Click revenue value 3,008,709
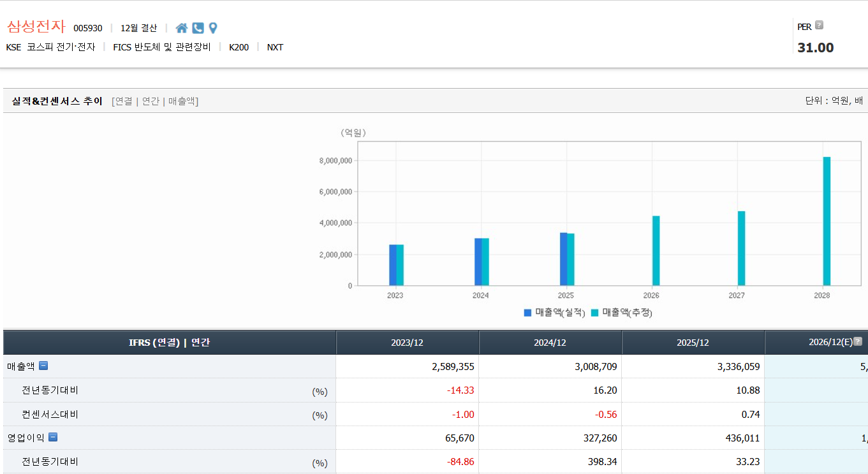Screen dimensions: 868x474 click(x=596, y=367)
